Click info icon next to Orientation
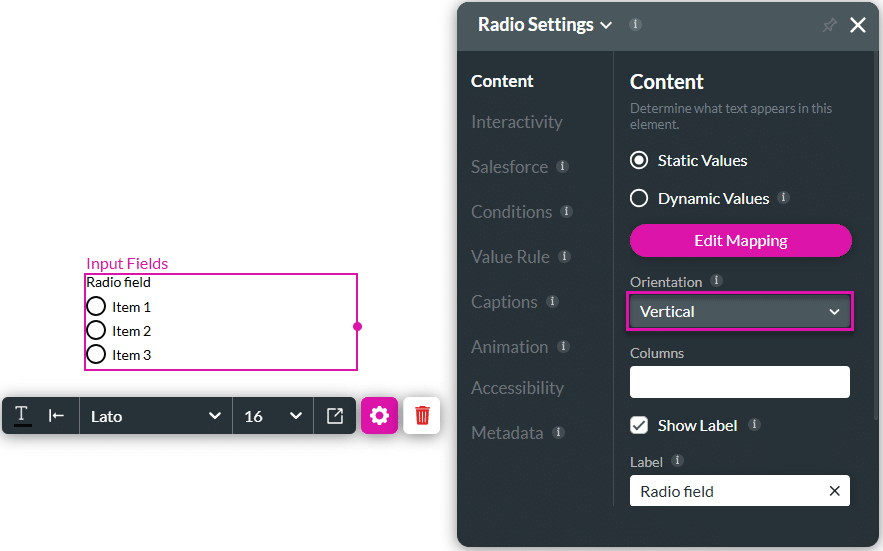This screenshot has width=883, height=551. coord(716,282)
